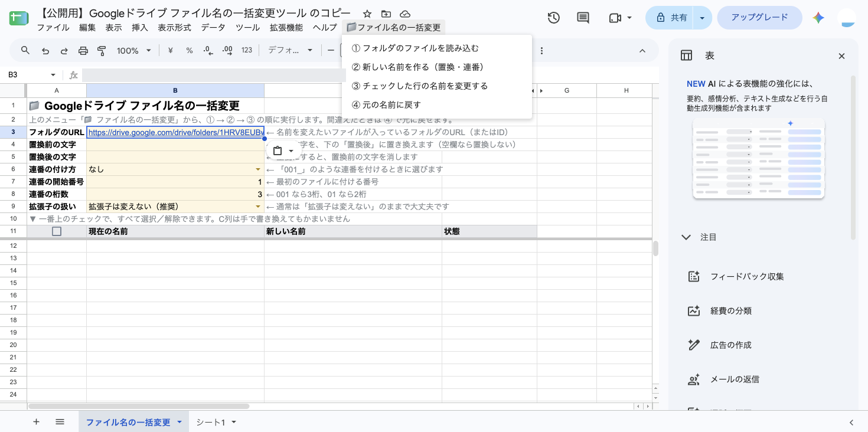Image resolution: width=868 pixels, height=432 pixels.
Task: Select column H header
Action: coord(626,90)
